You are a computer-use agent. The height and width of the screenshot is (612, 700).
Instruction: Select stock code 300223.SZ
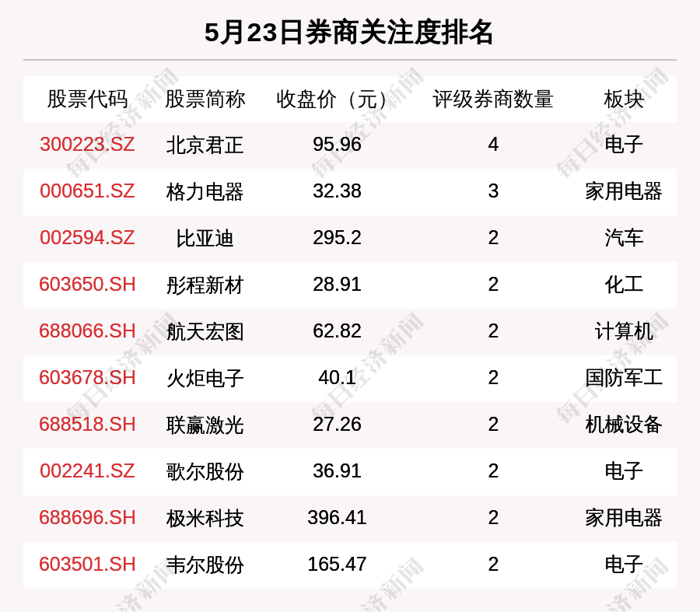(87, 145)
